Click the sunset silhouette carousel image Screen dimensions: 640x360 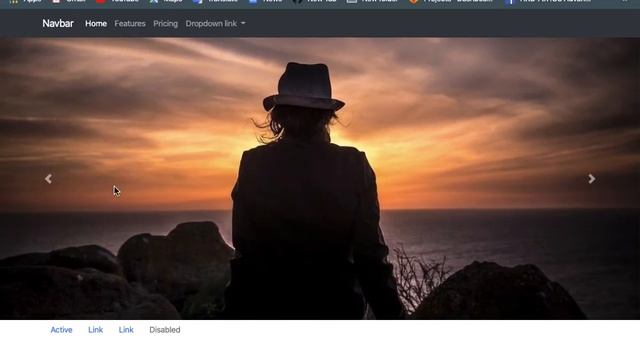(x=320, y=178)
